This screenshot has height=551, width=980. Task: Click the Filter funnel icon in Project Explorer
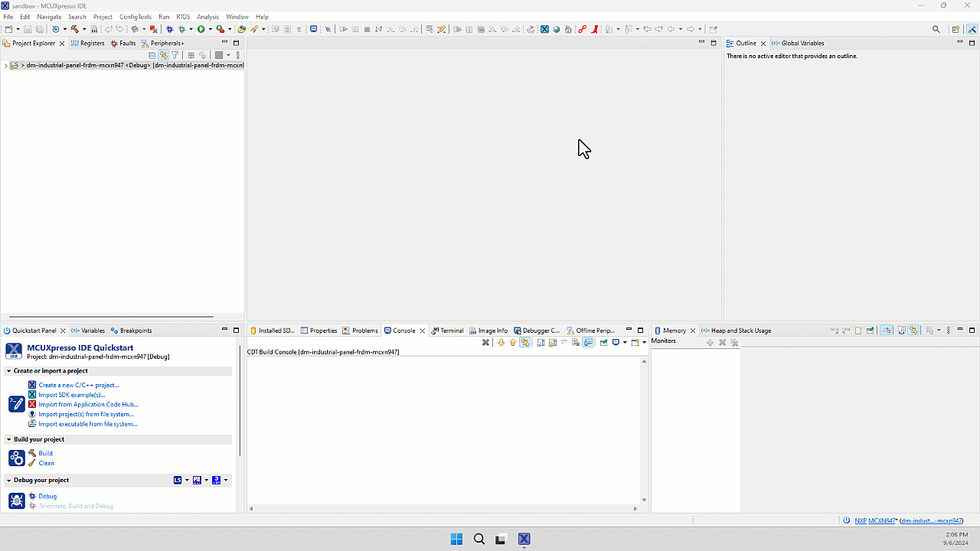(175, 55)
